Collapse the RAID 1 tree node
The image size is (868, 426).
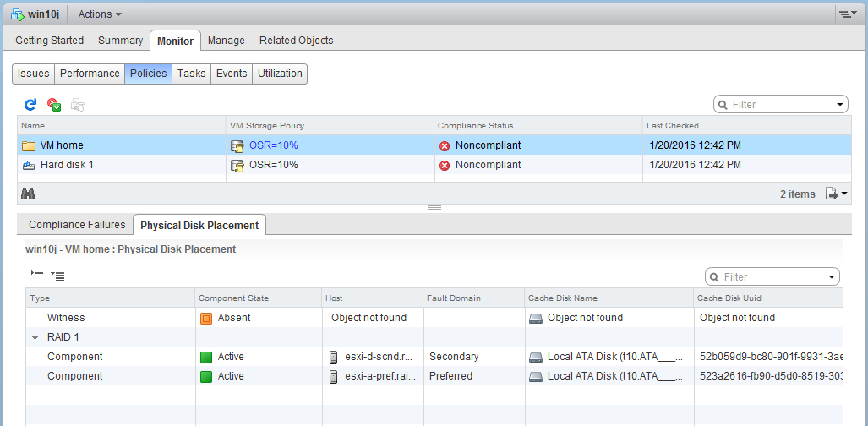point(35,337)
